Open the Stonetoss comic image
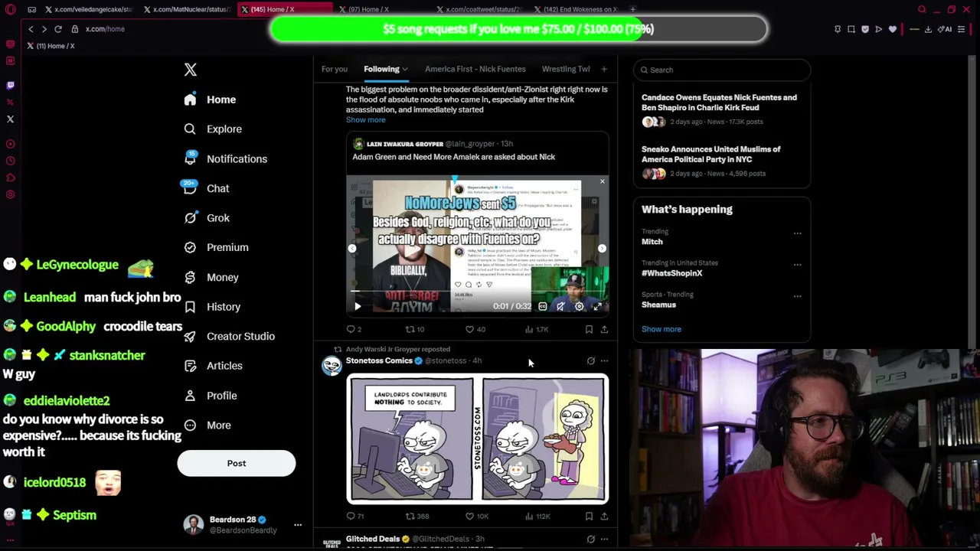Image resolution: width=980 pixels, height=551 pixels. 478,439
